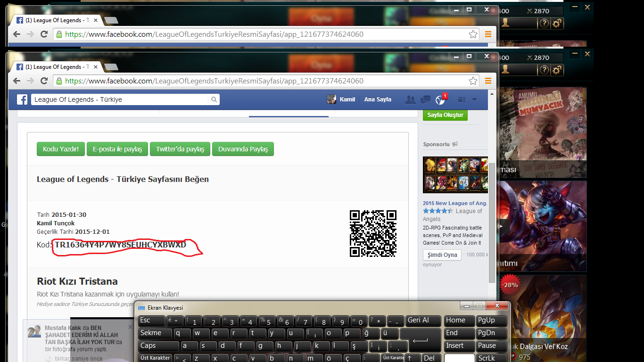Click the Sekme key on the on-screen keyboard
The height and width of the screenshot is (362, 644).
point(155,333)
